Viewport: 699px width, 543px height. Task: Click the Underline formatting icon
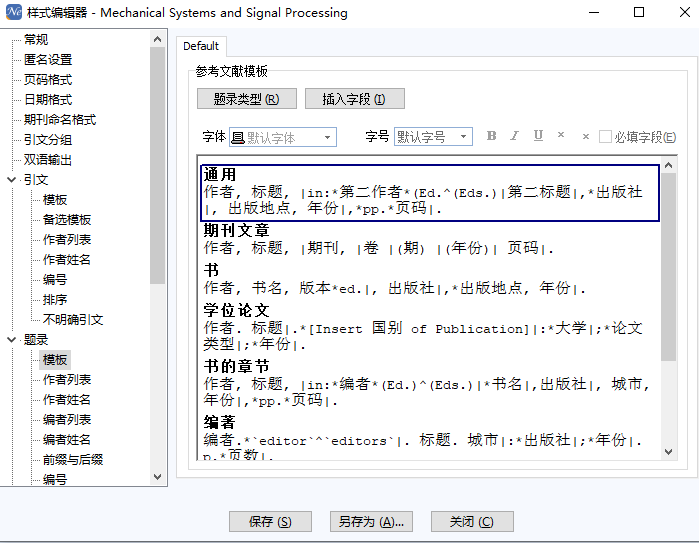point(538,137)
